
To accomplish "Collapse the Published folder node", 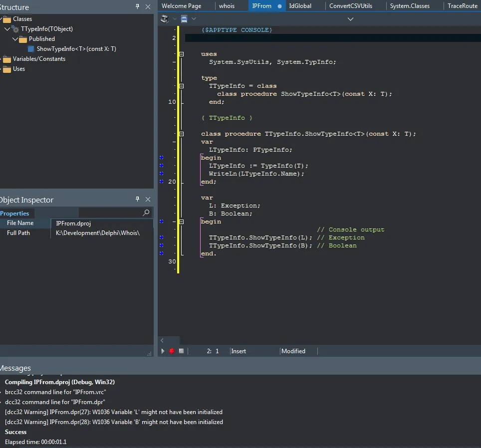I will [x=15, y=39].
